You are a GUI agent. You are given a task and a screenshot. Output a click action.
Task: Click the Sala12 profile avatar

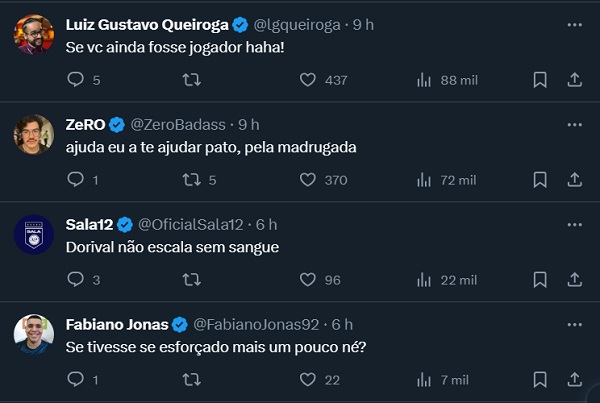coord(34,234)
